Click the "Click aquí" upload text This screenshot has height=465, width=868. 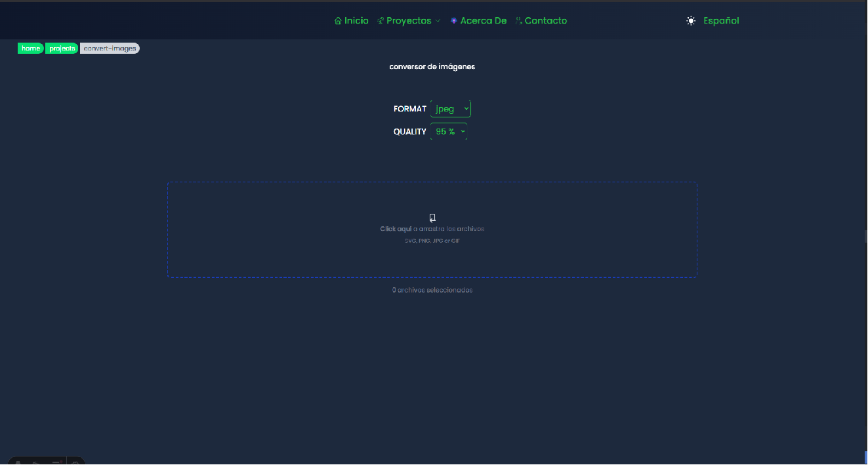pyautogui.click(x=396, y=229)
